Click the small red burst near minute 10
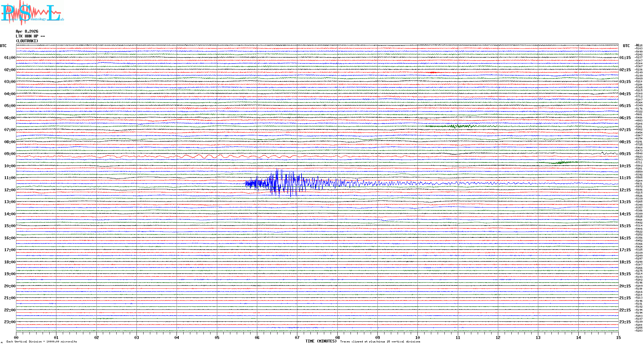Viewport: 644px width, 346px height. pyautogui.click(x=433, y=72)
